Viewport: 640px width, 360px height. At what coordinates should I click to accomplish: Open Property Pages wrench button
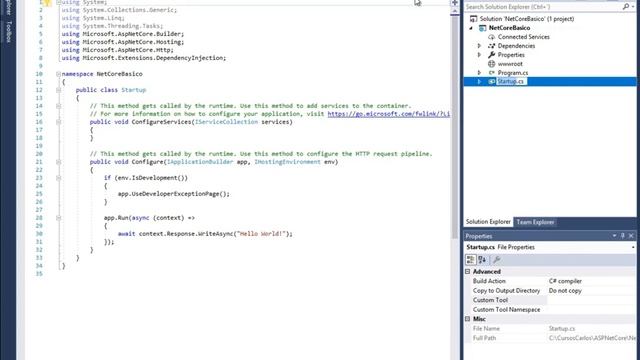497,260
